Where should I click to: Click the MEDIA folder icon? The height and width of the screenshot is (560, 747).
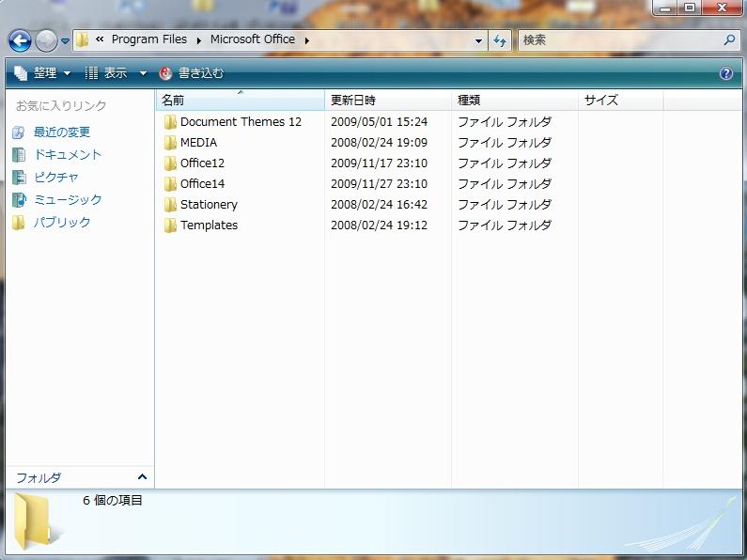point(170,143)
